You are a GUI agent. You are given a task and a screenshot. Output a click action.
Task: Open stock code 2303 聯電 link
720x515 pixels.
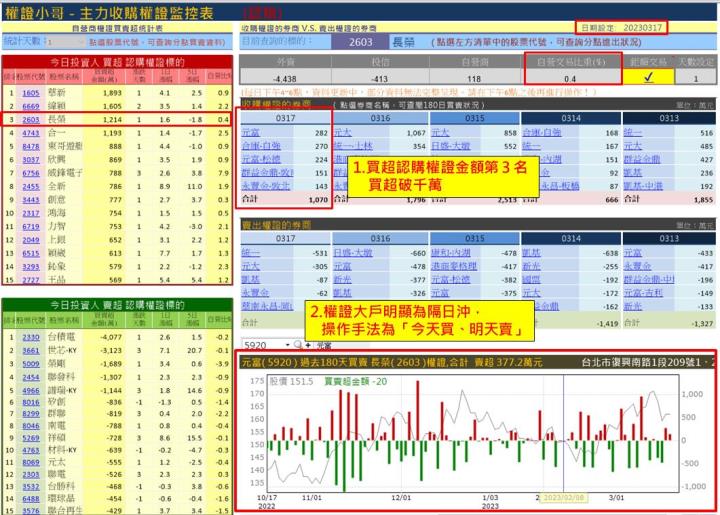(x=31, y=474)
